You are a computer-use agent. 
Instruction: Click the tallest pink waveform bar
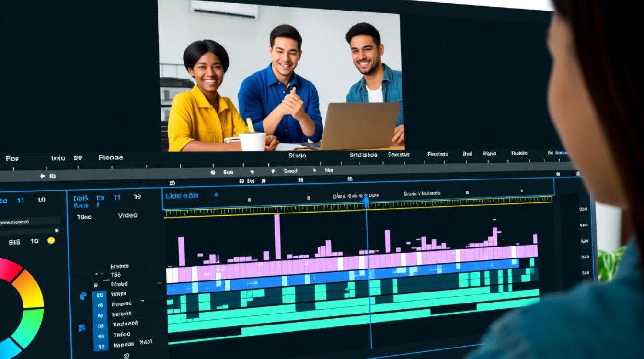(277, 237)
